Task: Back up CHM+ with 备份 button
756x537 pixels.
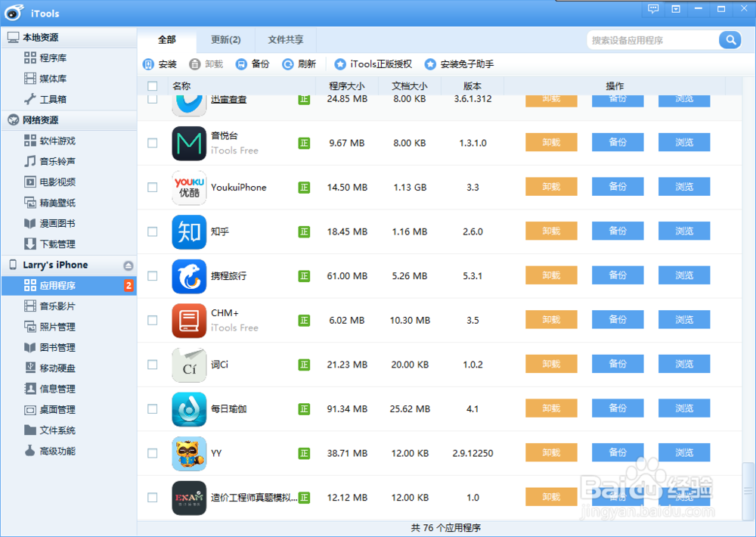Action: pyautogui.click(x=618, y=320)
